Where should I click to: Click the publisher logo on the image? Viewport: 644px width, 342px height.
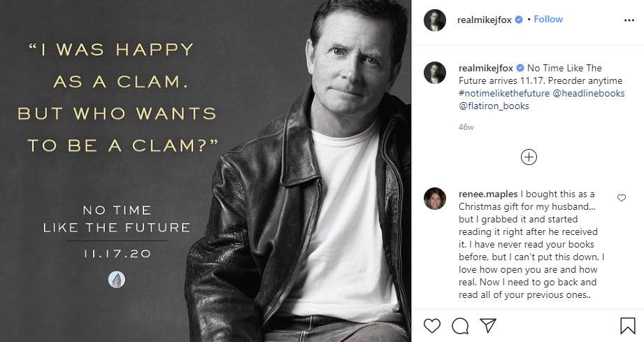point(117,279)
